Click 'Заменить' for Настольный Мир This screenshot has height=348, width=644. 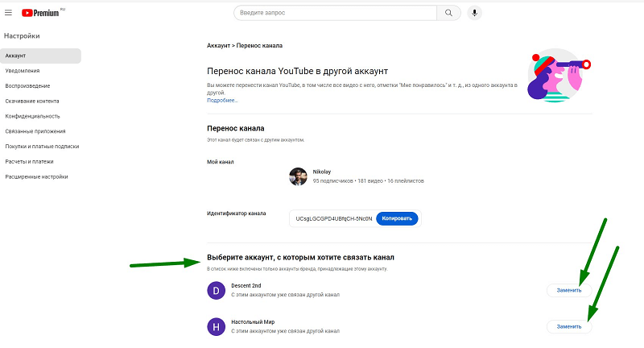pos(569,326)
